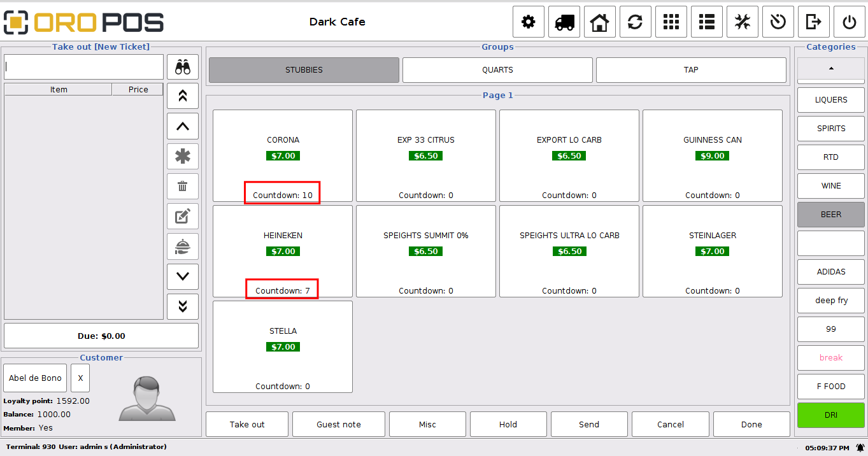Click the Guest note button

(x=339, y=424)
